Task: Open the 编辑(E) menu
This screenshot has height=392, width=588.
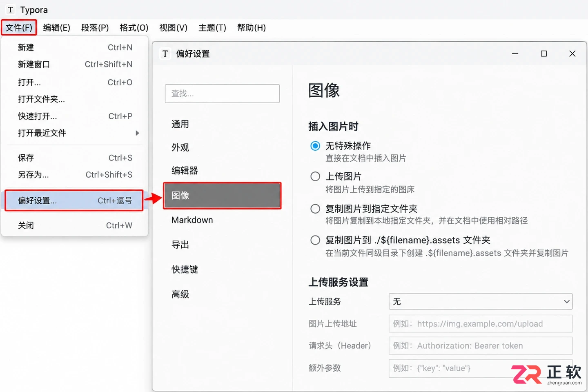Action: [57, 28]
